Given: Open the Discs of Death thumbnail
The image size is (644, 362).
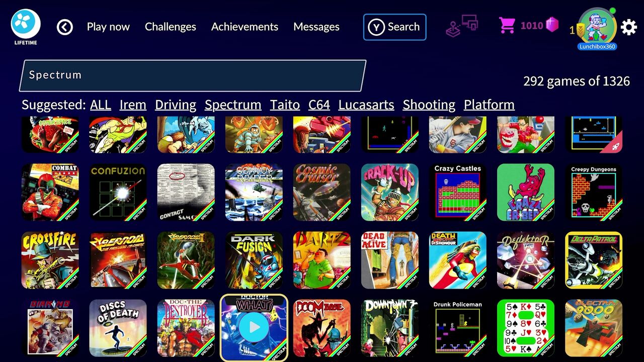Looking at the screenshot, I should (118, 328).
